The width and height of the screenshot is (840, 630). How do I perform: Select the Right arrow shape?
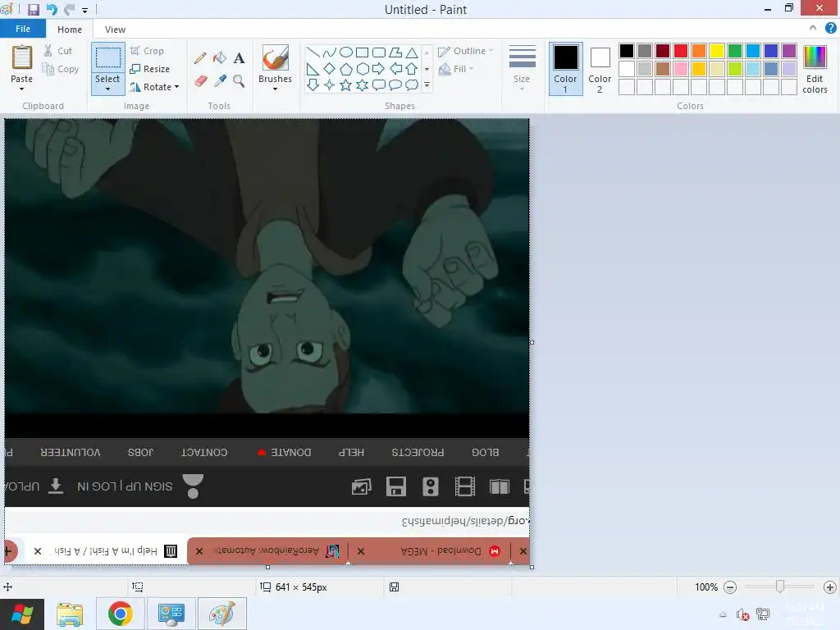(x=379, y=69)
